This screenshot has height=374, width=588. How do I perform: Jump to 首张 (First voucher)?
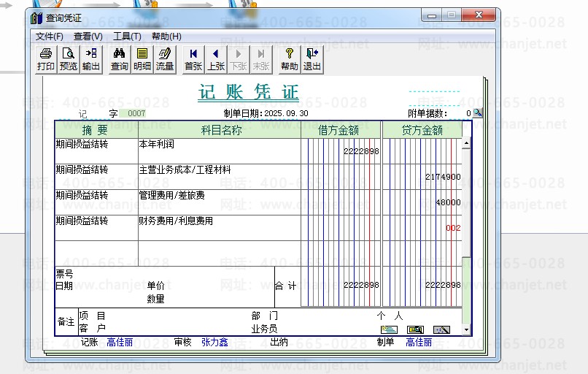(x=193, y=59)
